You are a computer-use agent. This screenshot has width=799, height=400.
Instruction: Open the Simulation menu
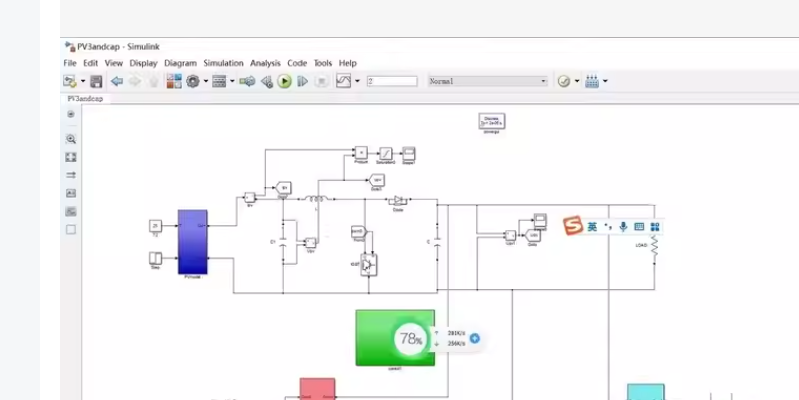[x=223, y=63]
